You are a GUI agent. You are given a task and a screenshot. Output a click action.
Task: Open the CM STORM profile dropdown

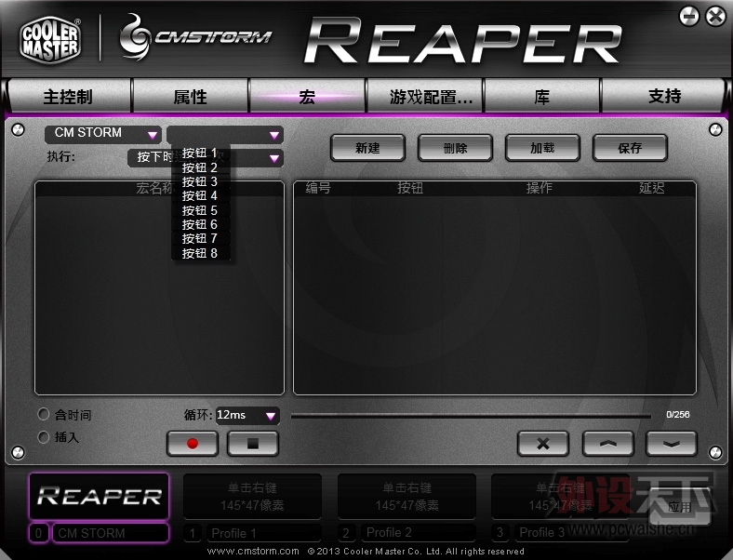(x=103, y=134)
